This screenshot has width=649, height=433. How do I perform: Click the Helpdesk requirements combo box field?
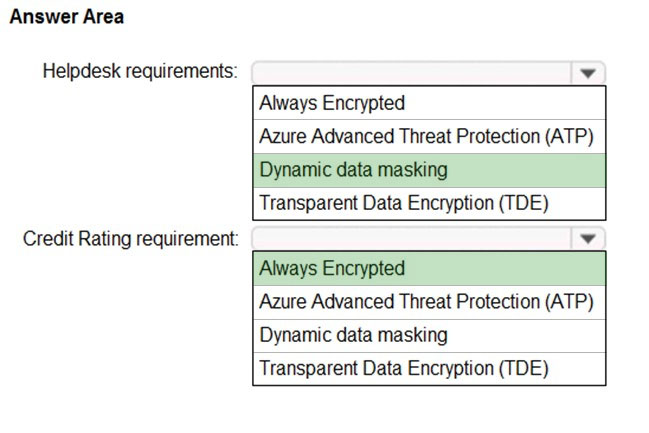pos(428,73)
